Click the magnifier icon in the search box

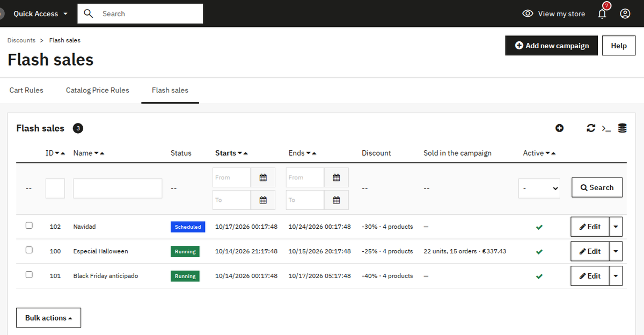point(89,13)
